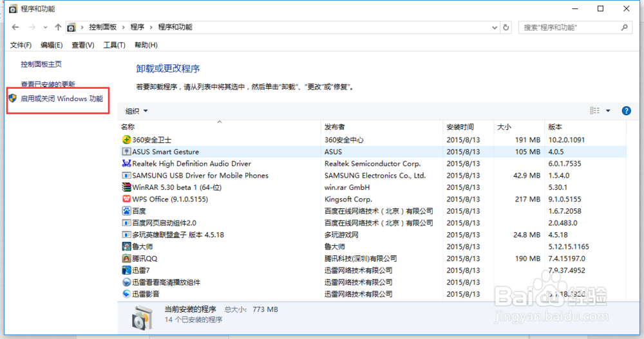Click the control panel icon in address bar
This screenshot has height=339, width=644.
coord(71,27)
